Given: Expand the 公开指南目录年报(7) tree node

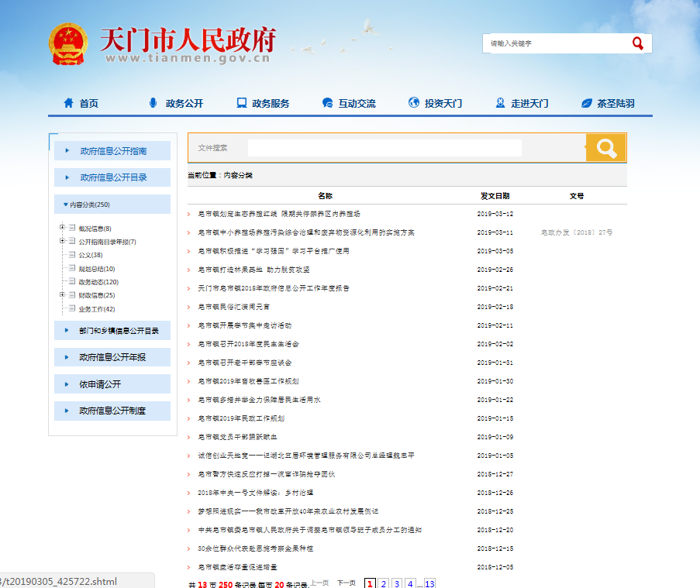Looking at the screenshot, I should [x=62, y=241].
